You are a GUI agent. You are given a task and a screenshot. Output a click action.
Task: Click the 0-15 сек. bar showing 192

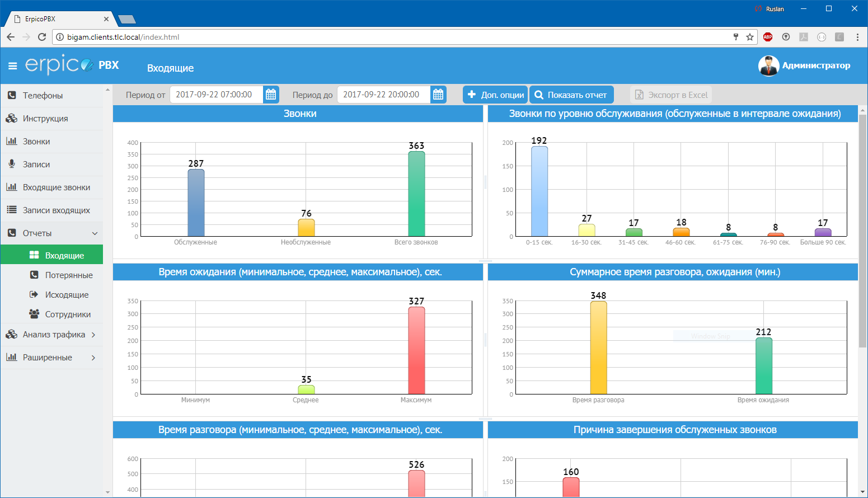pyautogui.click(x=539, y=191)
